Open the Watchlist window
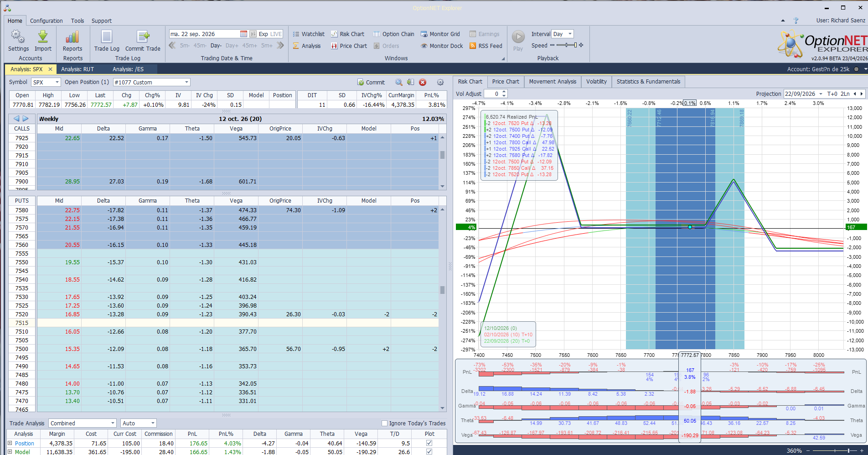This screenshot has width=868, height=455. pyautogui.click(x=309, y=34)
